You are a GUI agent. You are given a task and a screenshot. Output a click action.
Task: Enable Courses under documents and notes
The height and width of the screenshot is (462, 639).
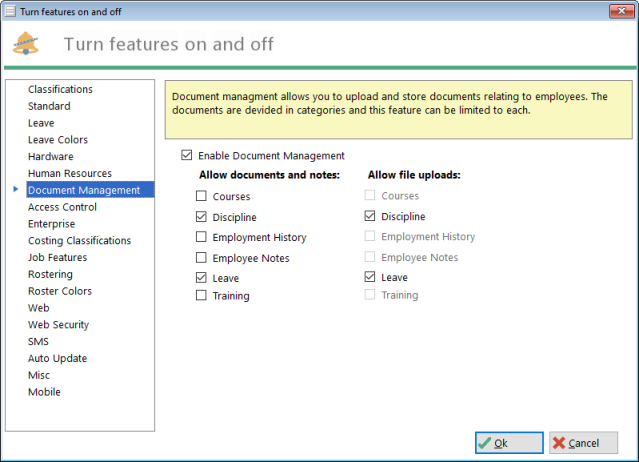pos(201,196)
